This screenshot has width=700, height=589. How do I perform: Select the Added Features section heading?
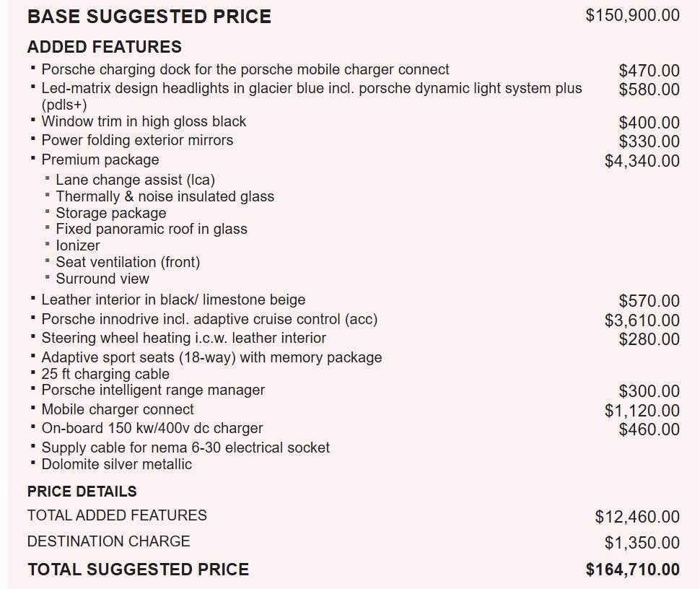pos(105,47)
